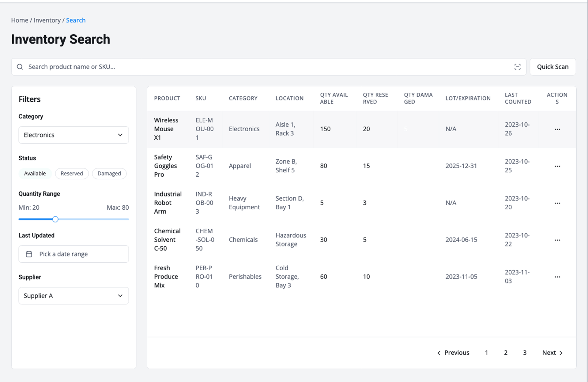Open actions menu for Safety Goggles Pro
The width and height of the screenshot is (588, 382).
[x=557, y=166]
